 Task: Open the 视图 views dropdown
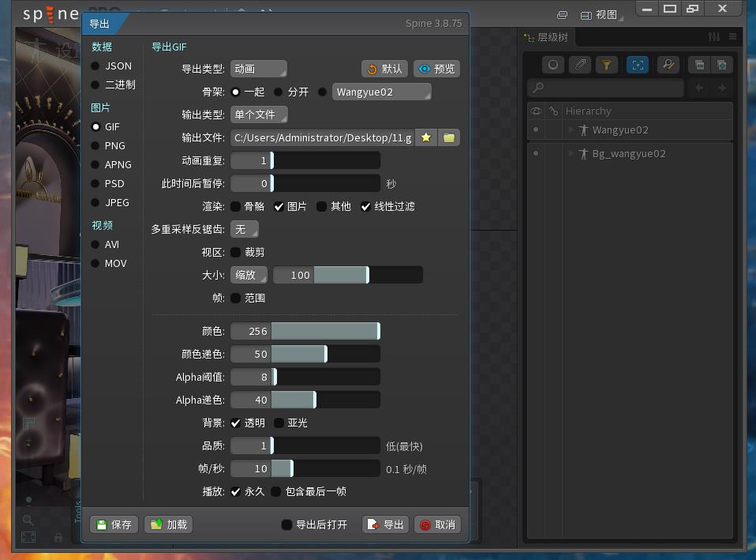[601, 15]
